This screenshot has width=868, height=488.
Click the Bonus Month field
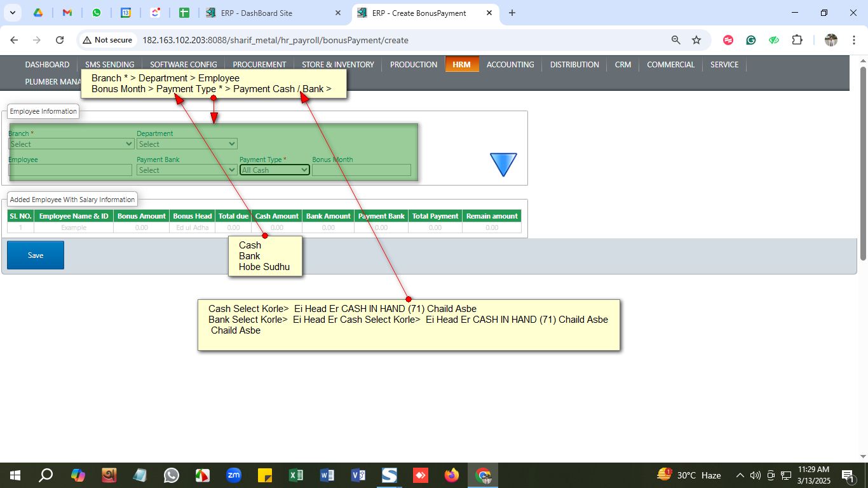362,170
